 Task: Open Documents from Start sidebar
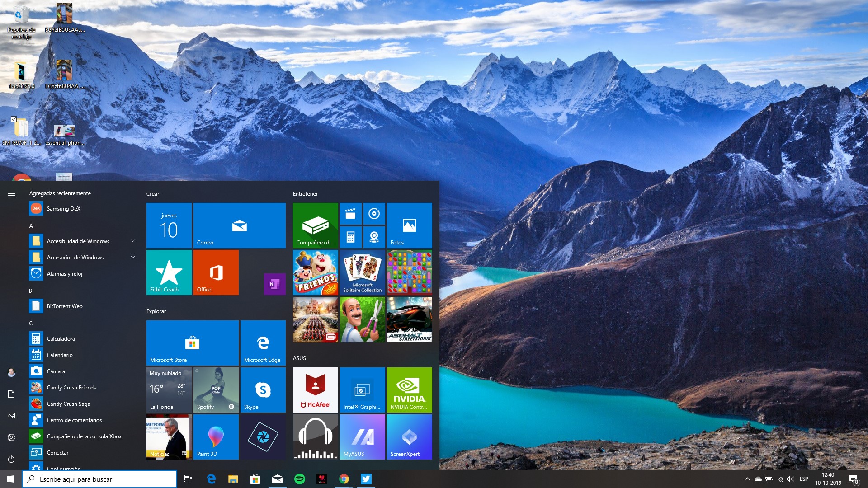click(x=11, y=394)
